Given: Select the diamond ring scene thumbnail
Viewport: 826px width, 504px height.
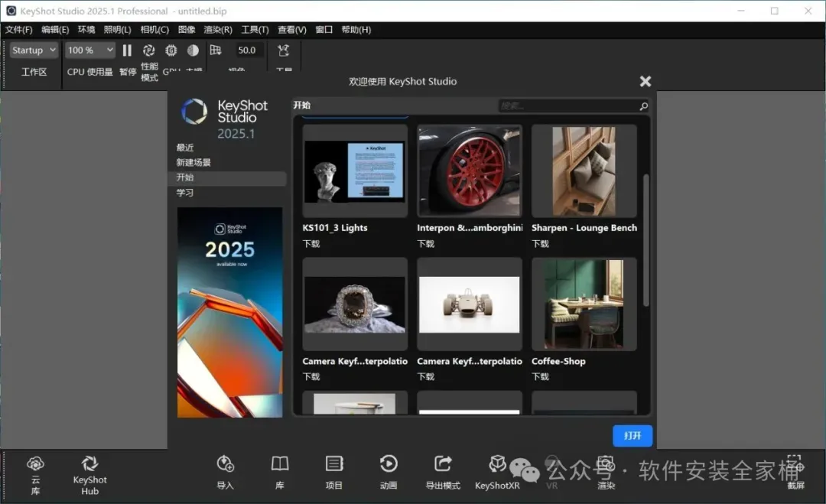Looking at the screenshot, I should pos(355,304).
